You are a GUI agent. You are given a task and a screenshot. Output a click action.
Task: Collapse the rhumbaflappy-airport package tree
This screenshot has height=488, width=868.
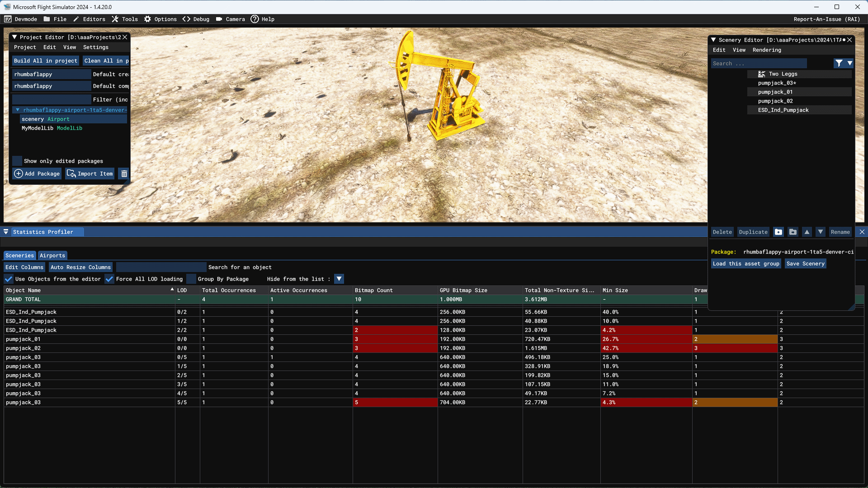(x=18, y=110)
